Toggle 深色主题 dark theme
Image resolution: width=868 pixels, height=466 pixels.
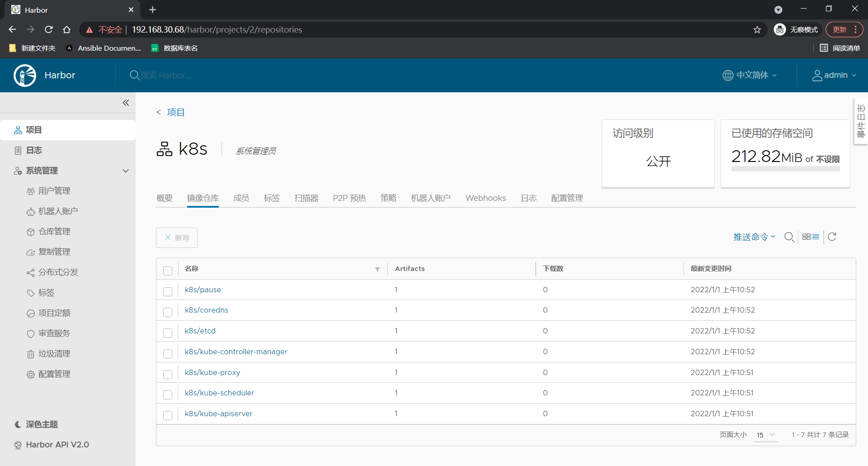tap(36, 424)
